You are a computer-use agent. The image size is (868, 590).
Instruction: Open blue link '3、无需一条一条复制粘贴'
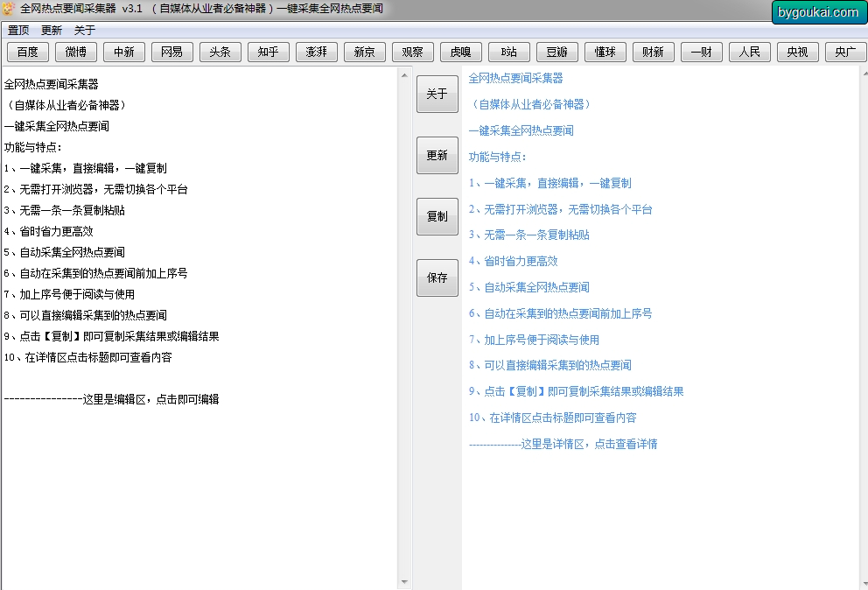(529, 235)
